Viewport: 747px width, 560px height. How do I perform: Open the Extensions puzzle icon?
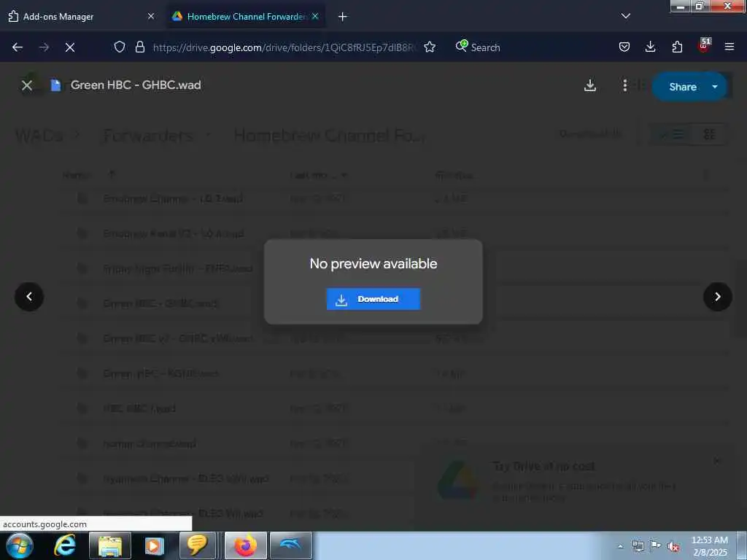pos(677,47)
